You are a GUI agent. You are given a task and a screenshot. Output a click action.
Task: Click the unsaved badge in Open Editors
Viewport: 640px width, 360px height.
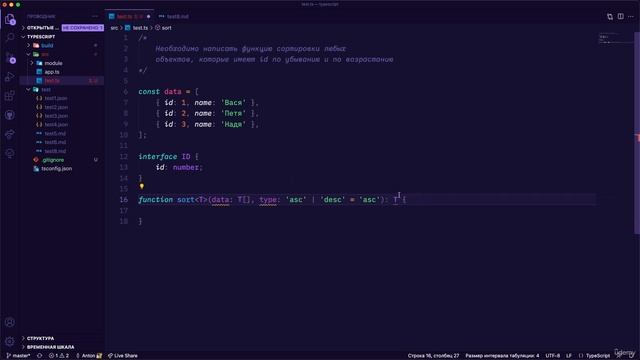click(82, 28)
